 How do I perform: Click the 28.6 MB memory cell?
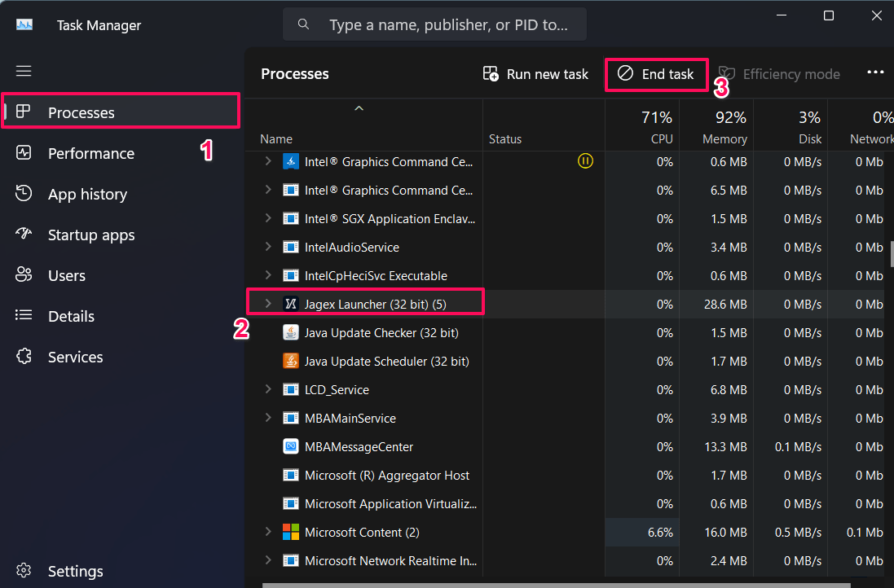click(x=716, y=304)
